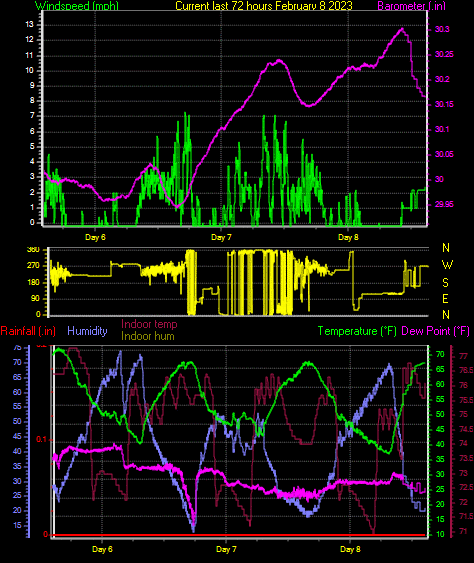This screenshot has width=474, height=563.
Task: Click the Barometer (.in) legend label
Action: 412,6
